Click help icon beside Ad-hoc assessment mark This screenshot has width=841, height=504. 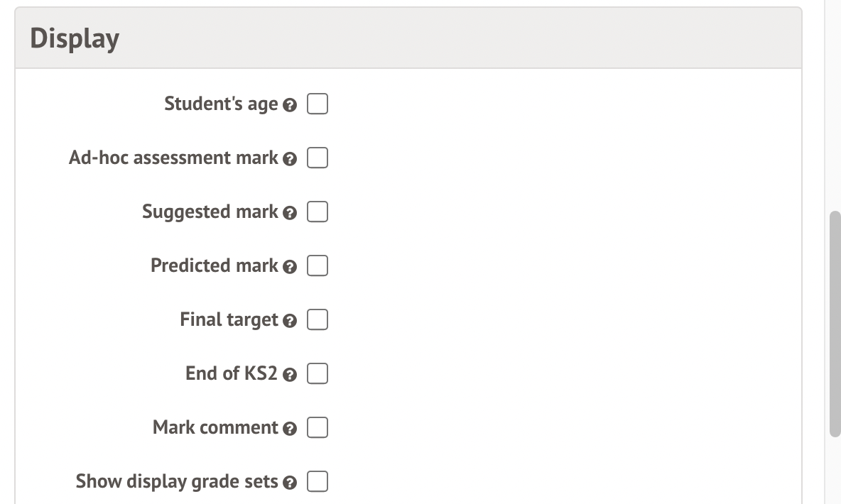point(289,159)
